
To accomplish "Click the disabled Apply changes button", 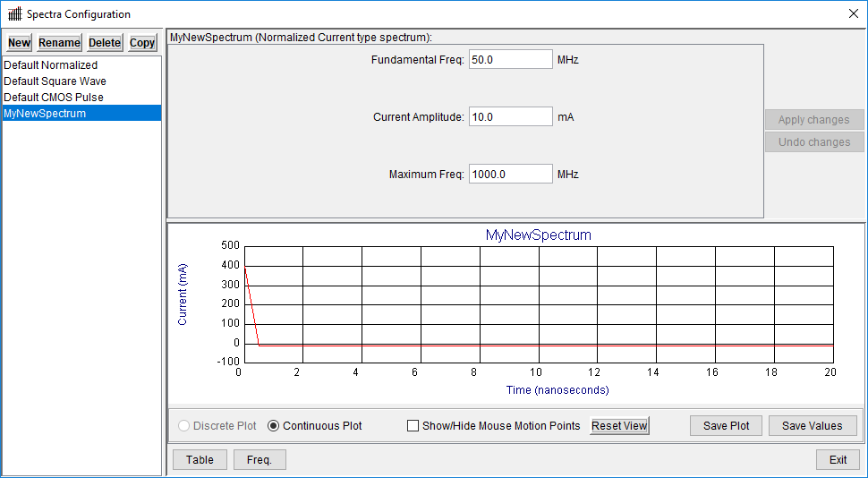I will click(813, 120).
